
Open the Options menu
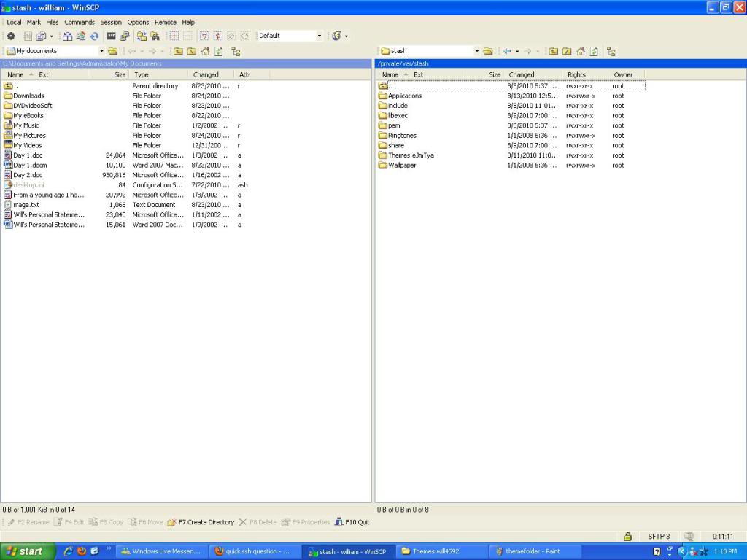(x=138, y=22)
